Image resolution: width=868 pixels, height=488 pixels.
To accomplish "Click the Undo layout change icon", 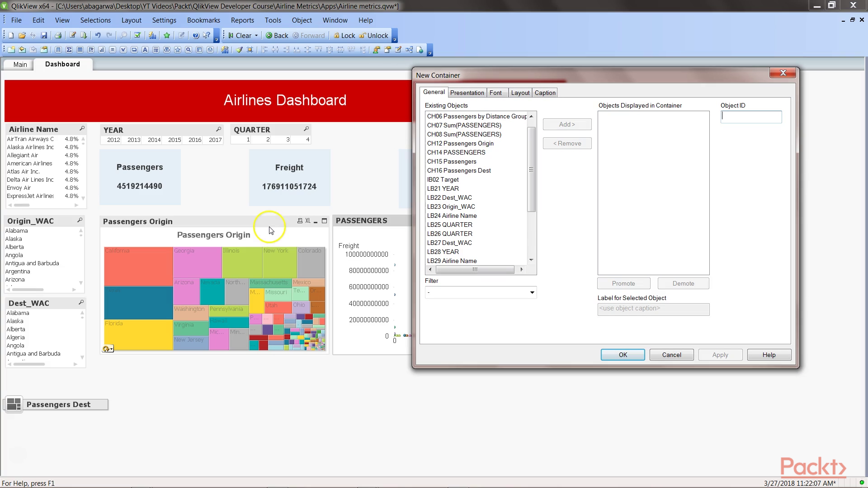I will tap(98, 35).
